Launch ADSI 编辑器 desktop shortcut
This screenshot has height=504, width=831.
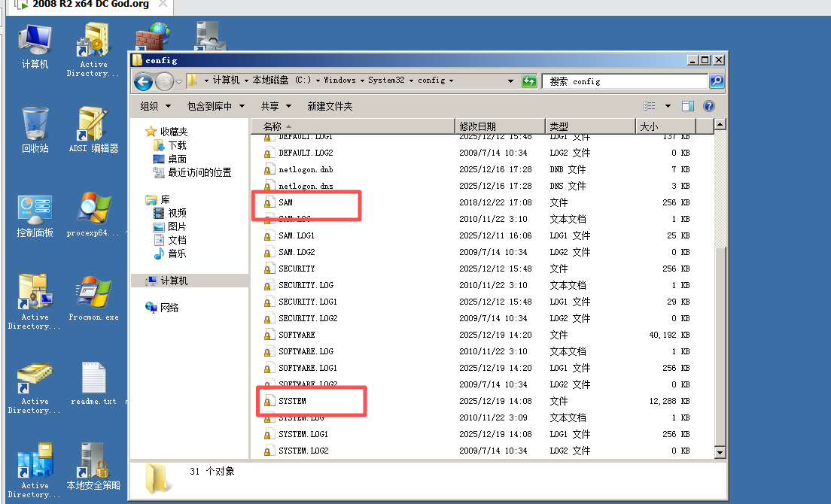click(93, 129)
